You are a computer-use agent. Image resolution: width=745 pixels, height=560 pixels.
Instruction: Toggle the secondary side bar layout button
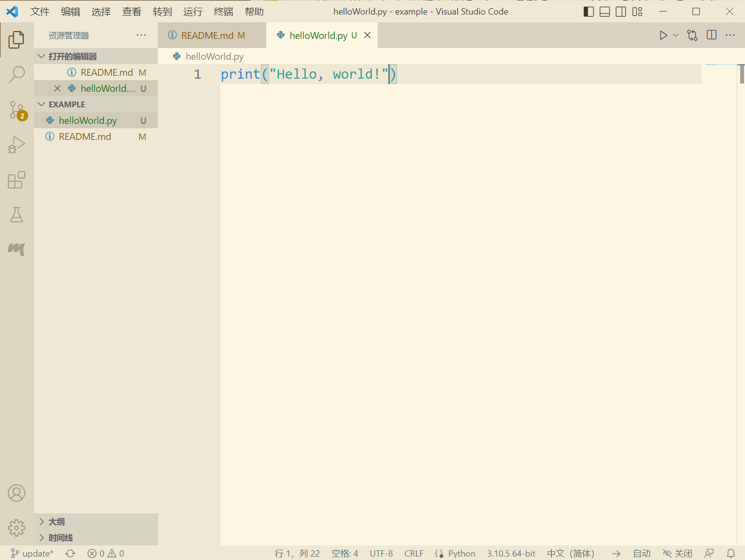click(x=621, y=12)
